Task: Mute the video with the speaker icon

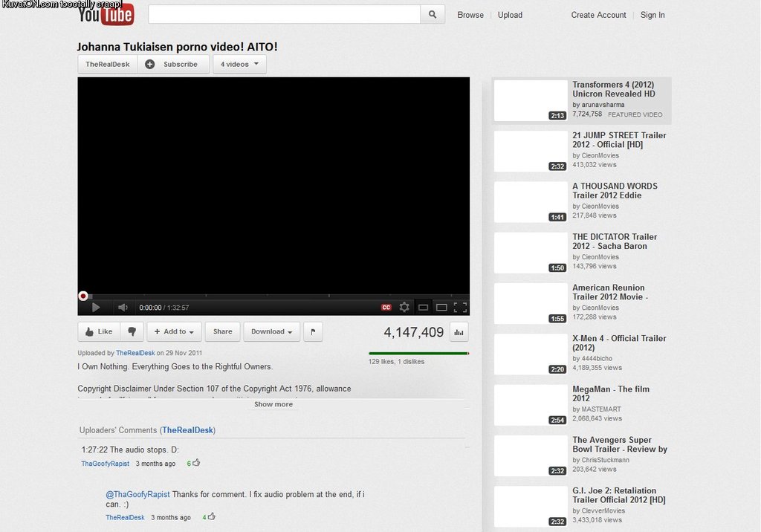Action: pos(123,308)
